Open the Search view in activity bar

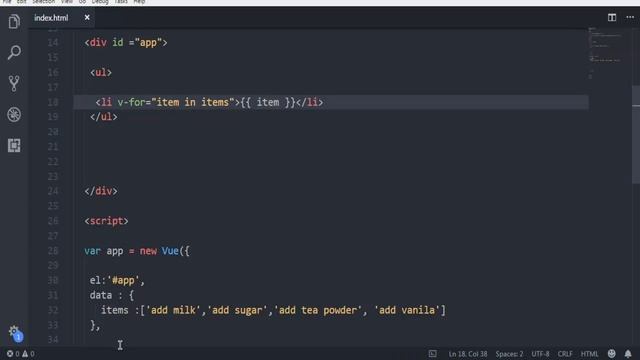click(14, 52)
